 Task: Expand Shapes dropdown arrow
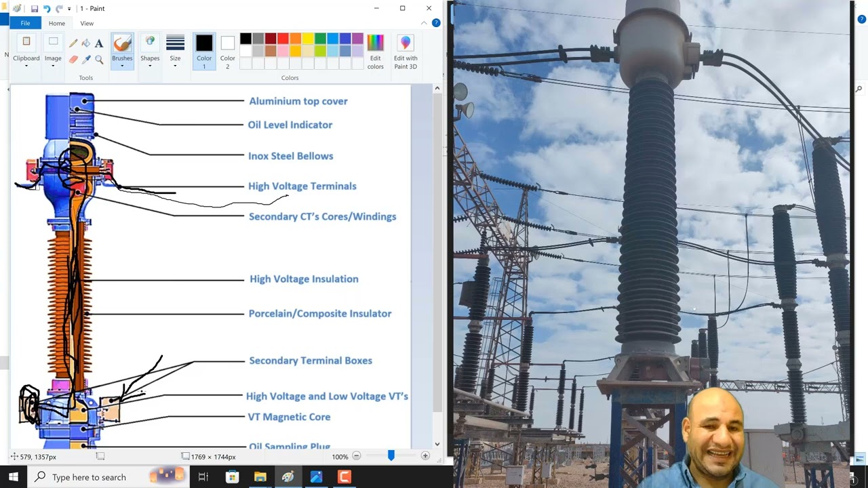[x=150, y=66]
